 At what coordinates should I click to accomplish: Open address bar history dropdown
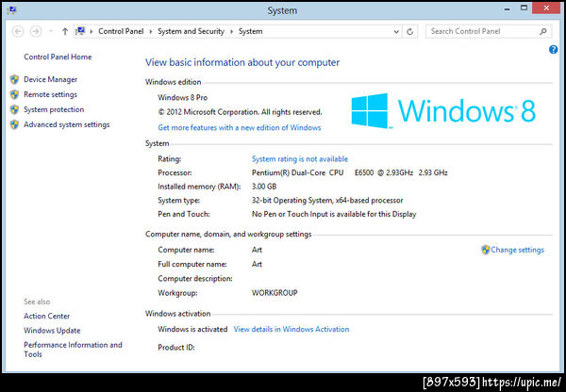[396, 32]
